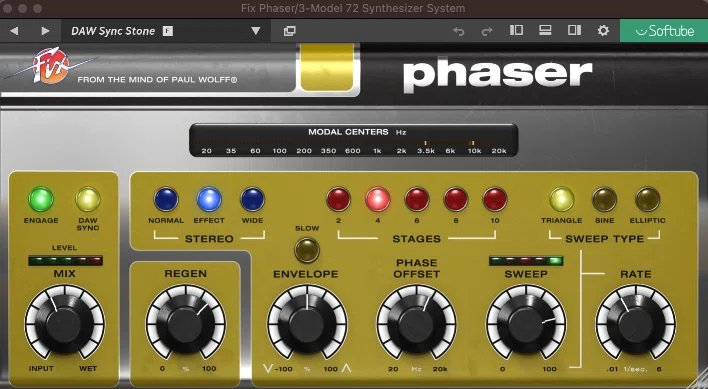Click the STAGES section label
The image size is (708, 389).
click(416, 239)
